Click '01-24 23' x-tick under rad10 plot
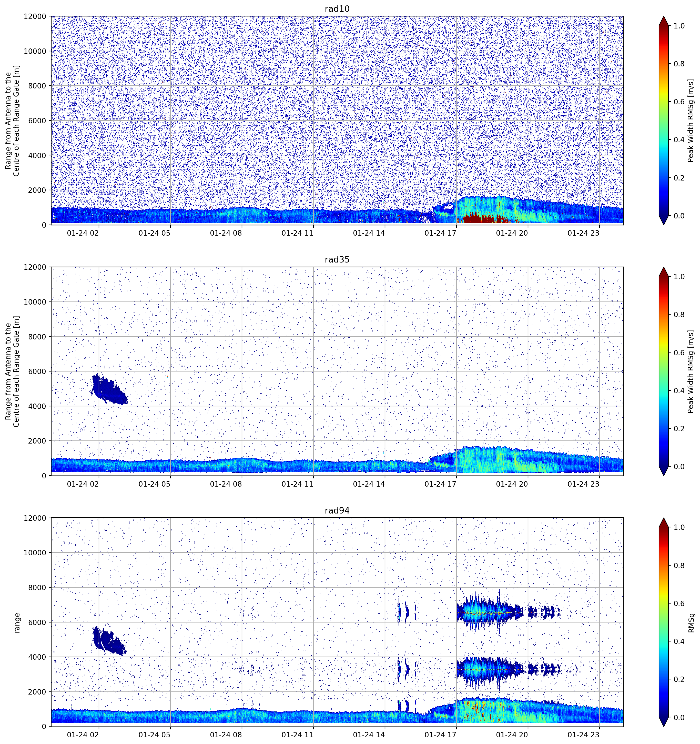The height and width of the screenshot is (744, 700). 583,233
